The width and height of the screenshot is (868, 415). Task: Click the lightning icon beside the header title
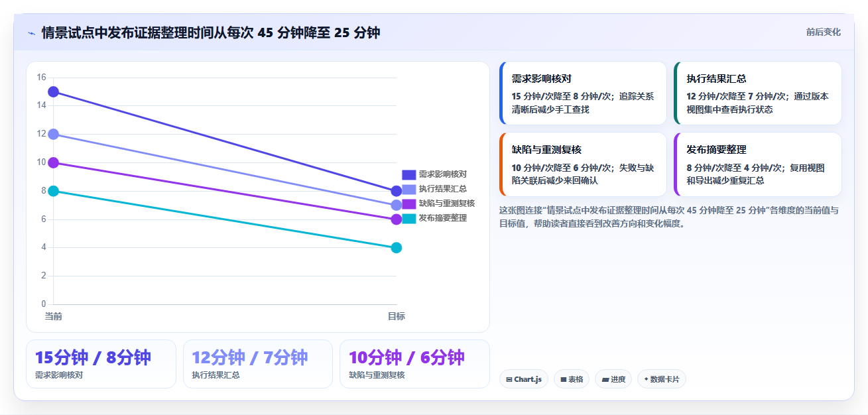pos(32,33)
